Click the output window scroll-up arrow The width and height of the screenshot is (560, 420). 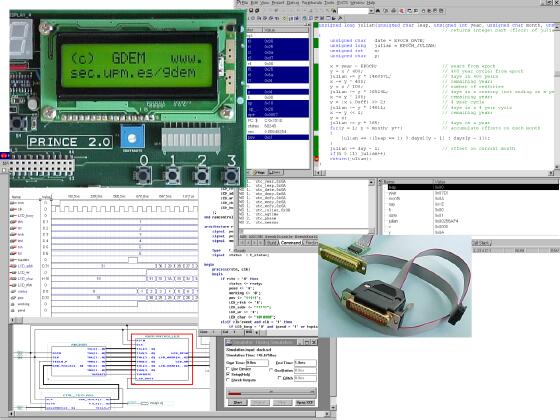(371, 183)
